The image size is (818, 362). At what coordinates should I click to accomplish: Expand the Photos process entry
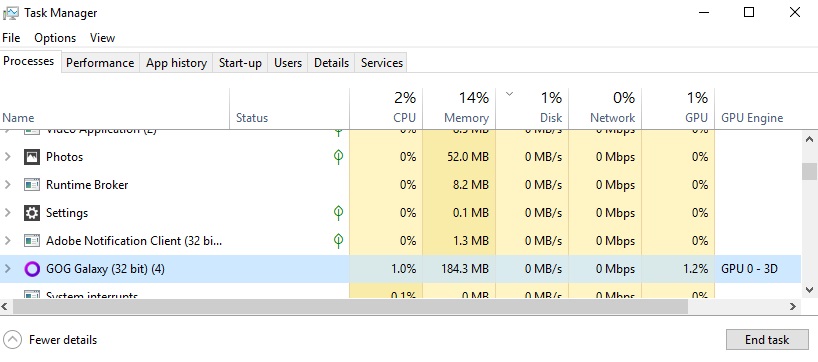[x=7, y=156]
